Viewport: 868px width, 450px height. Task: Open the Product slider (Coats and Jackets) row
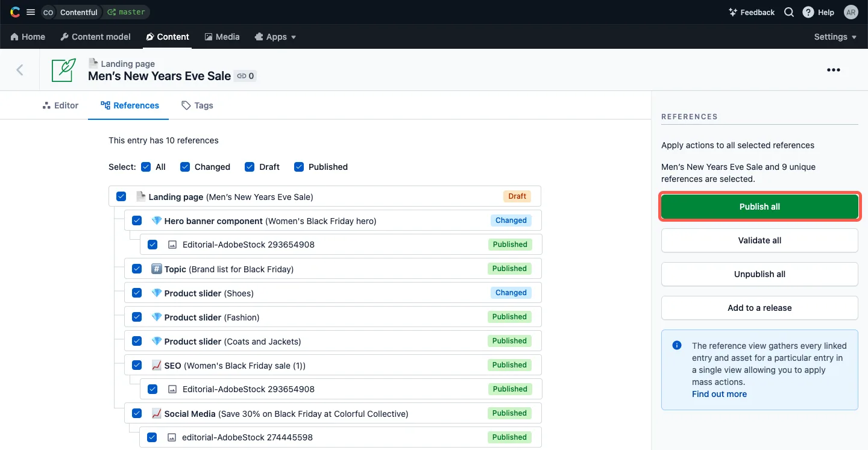[333, 341]
